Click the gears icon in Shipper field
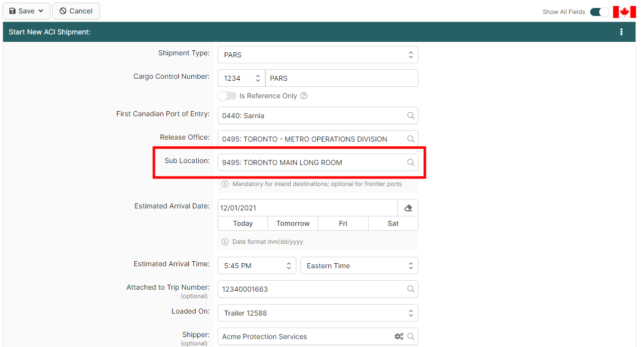 [x=398, y=337]
